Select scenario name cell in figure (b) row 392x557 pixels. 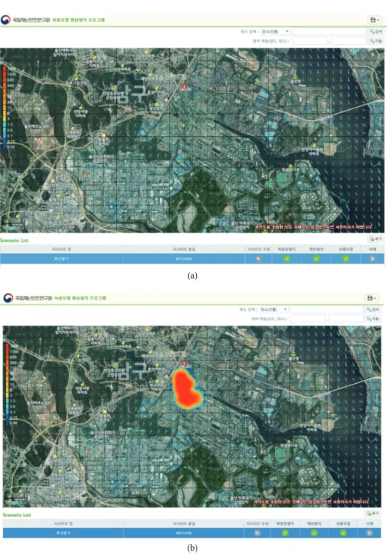63,534
